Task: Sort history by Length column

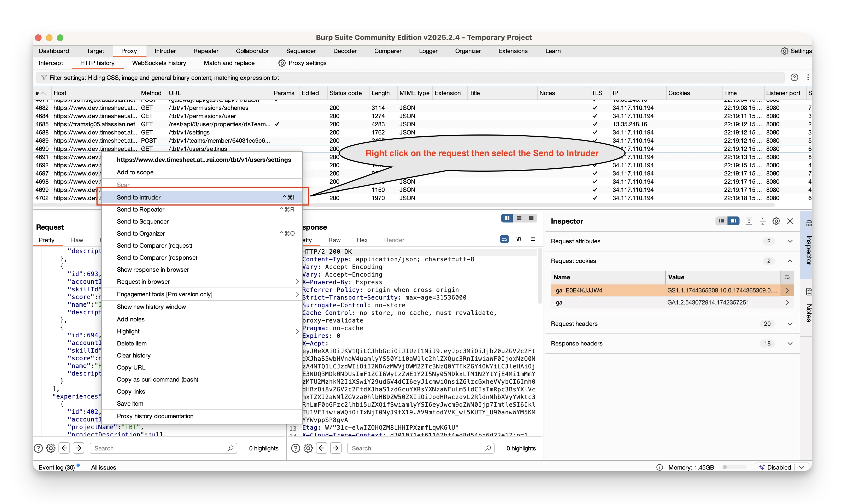Action: [380, 93]
